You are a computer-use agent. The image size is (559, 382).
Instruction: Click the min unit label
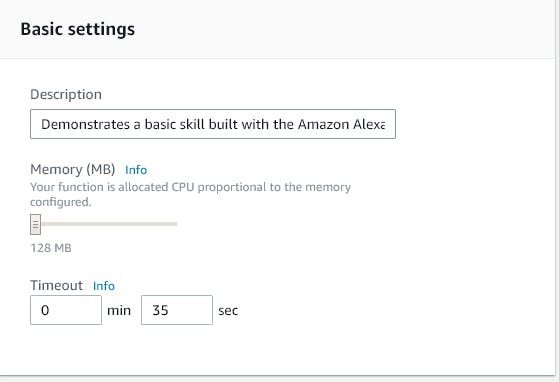pyautogui.click(x=119, y=311)
